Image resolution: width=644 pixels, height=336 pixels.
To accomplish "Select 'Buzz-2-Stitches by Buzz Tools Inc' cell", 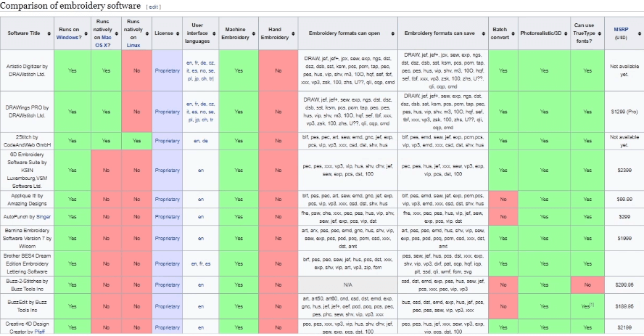I will tap(27, 284).
